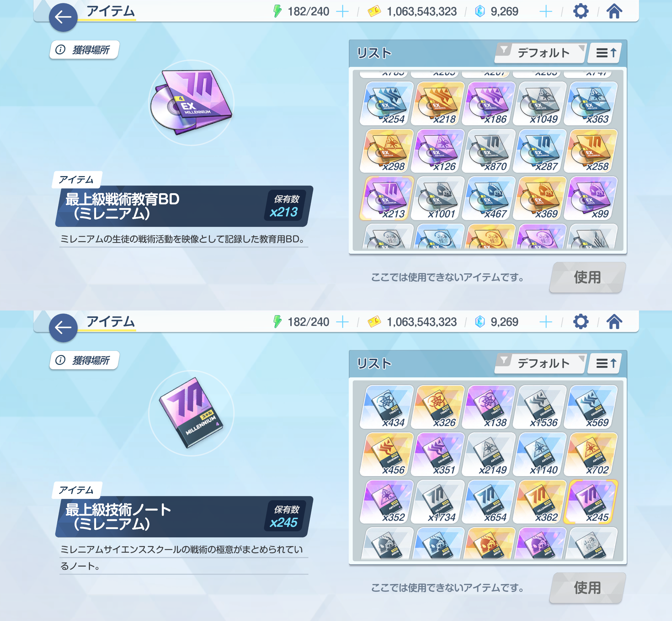
Task: Click 使用 button below the BD list
Action: click(587, 277)
